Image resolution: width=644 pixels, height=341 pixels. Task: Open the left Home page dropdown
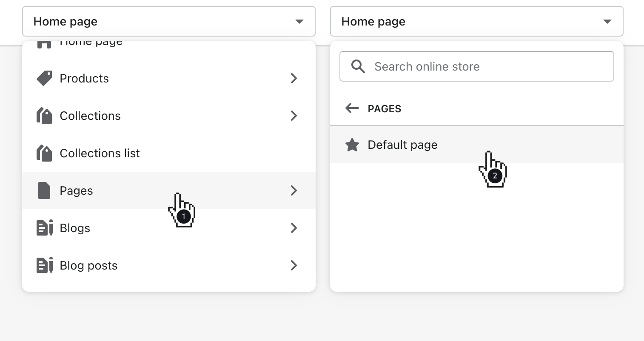click(x=168, y=21)
